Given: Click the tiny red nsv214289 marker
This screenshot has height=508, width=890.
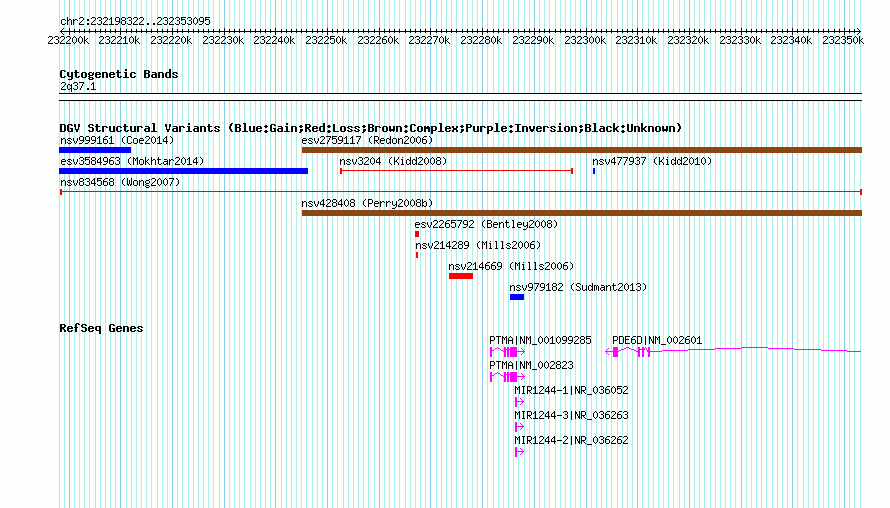Looking at the screenshot, I should [x=417, y=255].
